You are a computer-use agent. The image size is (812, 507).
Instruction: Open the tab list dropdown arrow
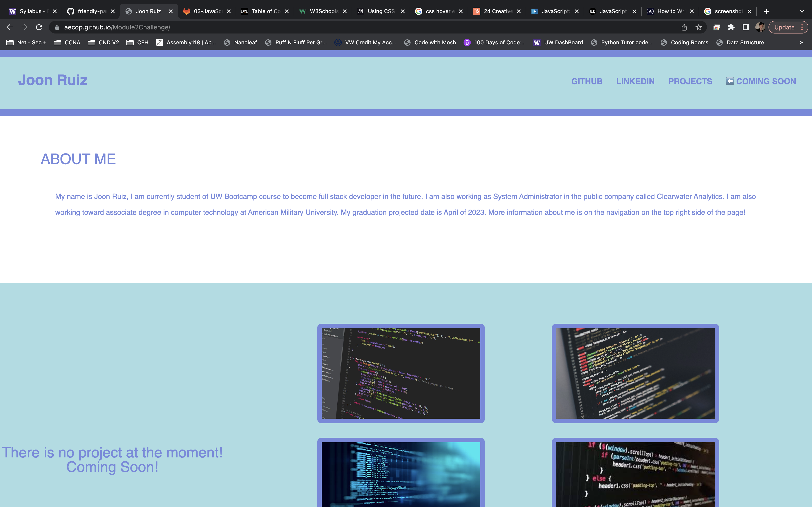tap(802, 11)
